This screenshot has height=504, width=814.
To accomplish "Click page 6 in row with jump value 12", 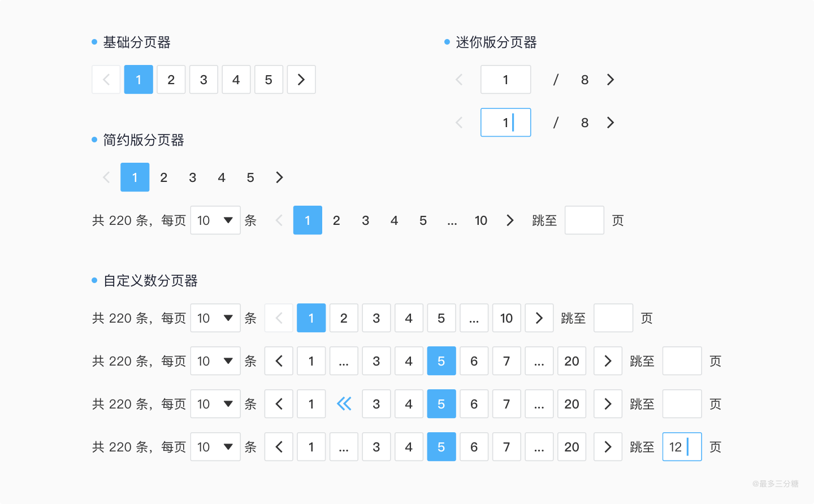I will click(474, 447).
